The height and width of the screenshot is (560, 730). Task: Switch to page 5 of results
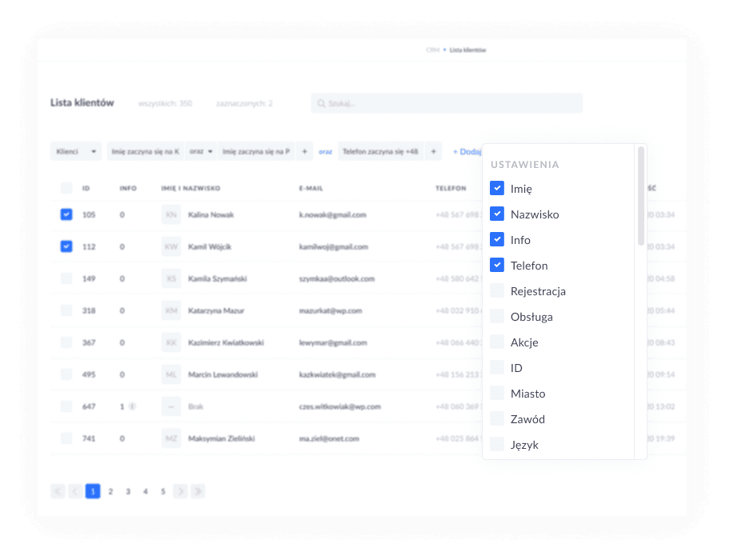162,491
